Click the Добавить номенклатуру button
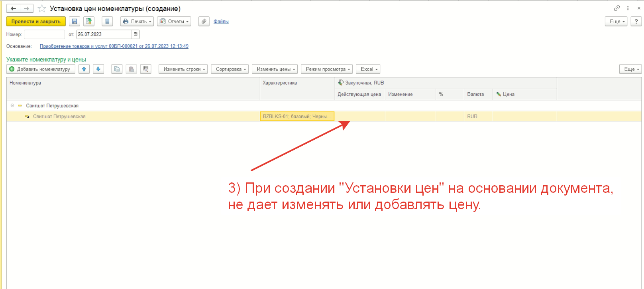 coord(41,69)
